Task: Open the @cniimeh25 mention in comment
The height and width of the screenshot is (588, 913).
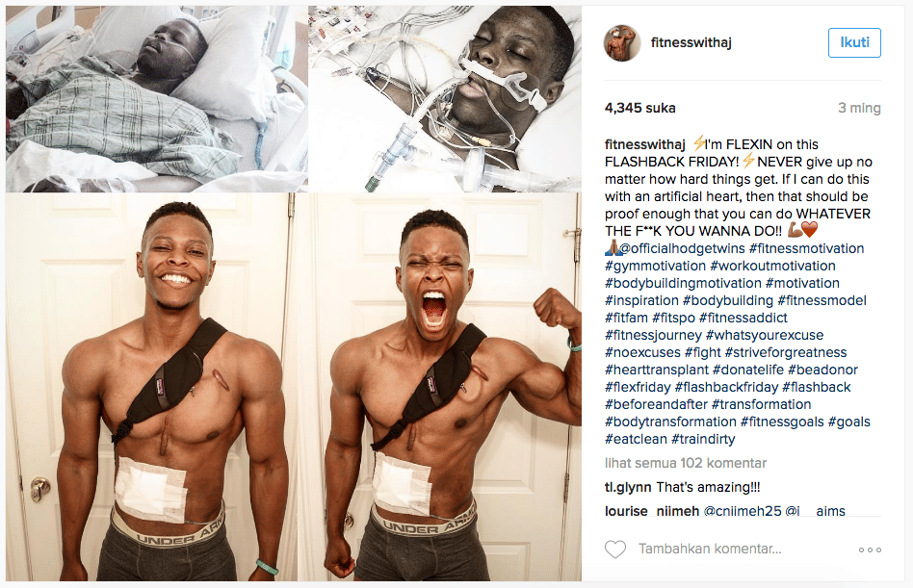Action: (x=743, y=511)
